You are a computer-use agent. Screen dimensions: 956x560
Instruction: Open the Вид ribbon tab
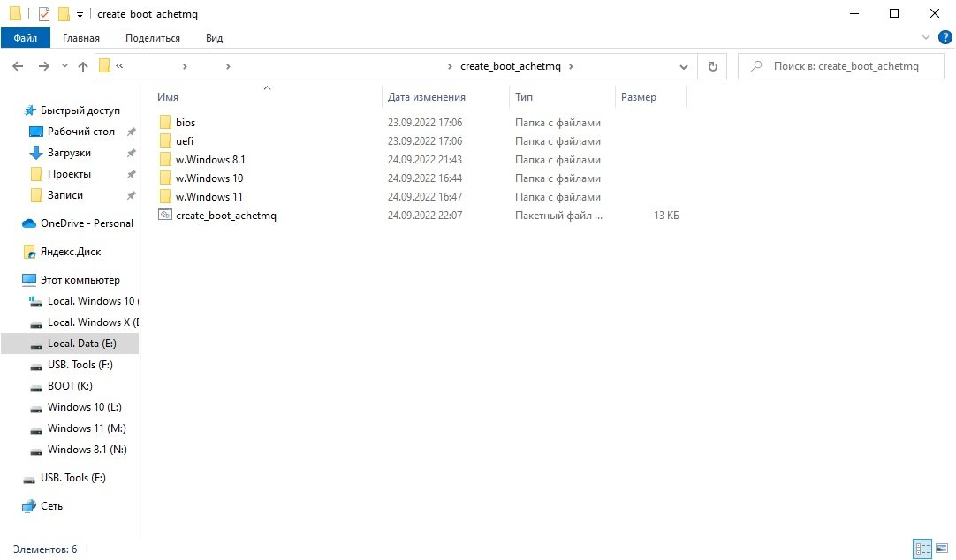[214, 38]
